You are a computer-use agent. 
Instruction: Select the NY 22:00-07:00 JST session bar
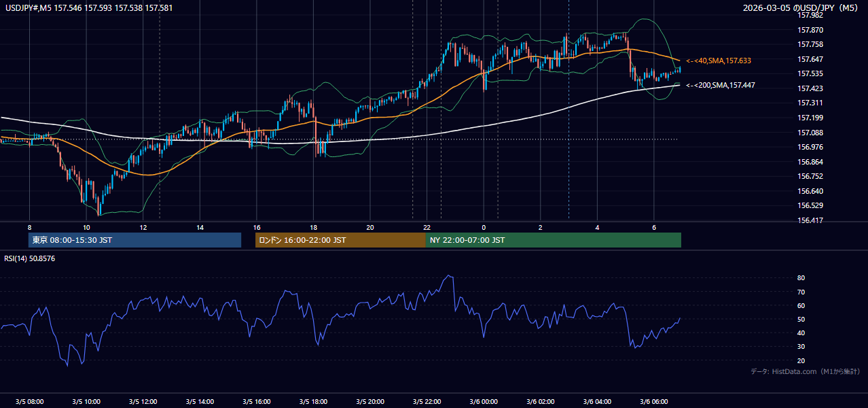554,240
